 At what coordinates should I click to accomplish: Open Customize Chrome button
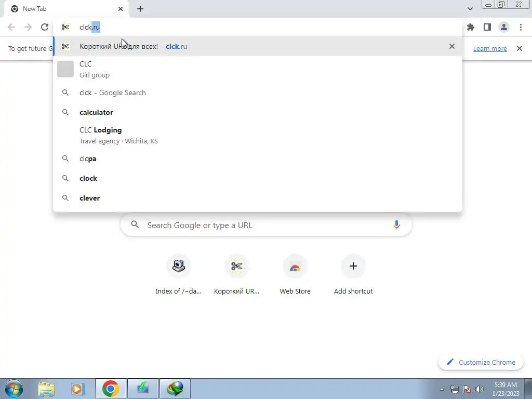tap(481, 362)
